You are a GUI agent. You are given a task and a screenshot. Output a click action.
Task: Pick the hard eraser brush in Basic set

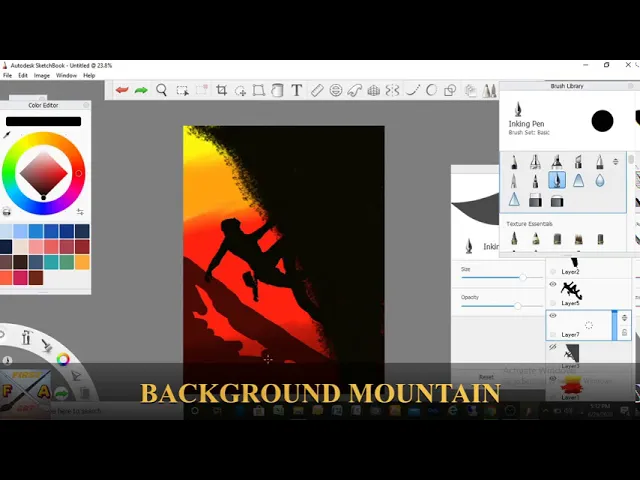click(535, 201)
